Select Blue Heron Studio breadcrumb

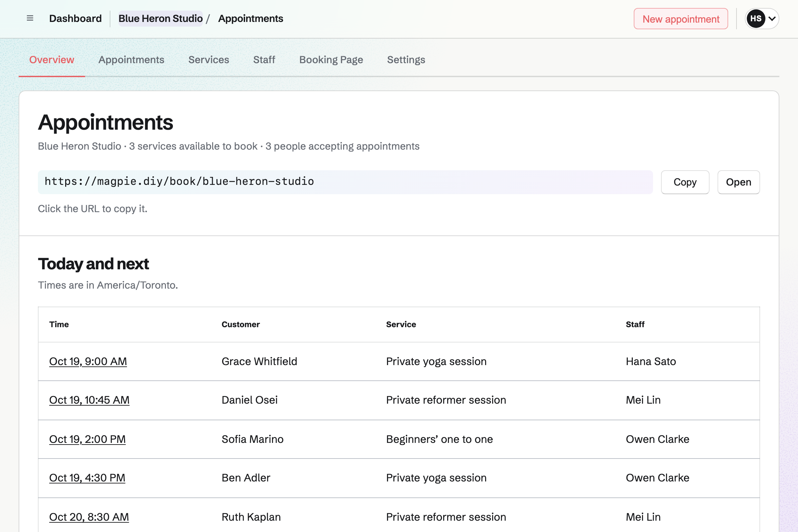(161, 18)
